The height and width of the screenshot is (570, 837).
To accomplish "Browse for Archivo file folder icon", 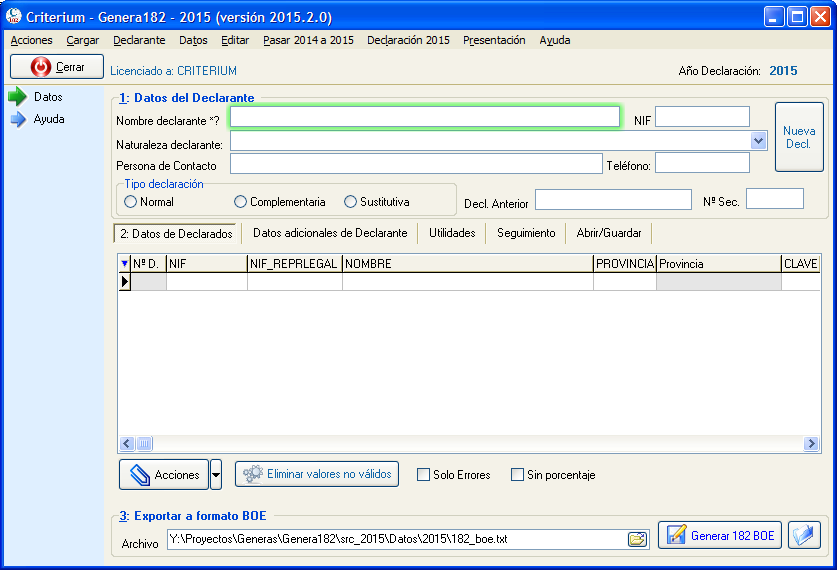I will coord(637,539).
